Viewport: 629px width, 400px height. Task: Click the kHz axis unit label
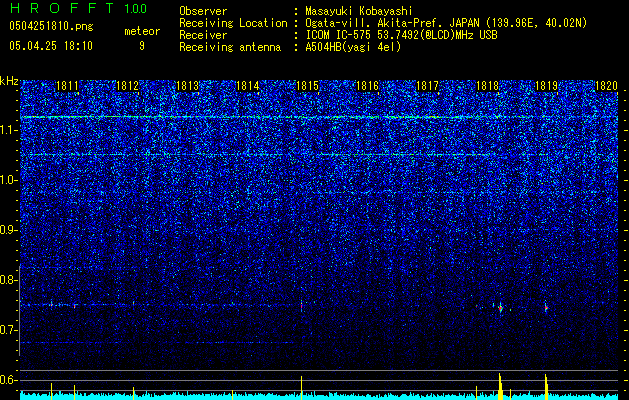click(x=9, y=81)
